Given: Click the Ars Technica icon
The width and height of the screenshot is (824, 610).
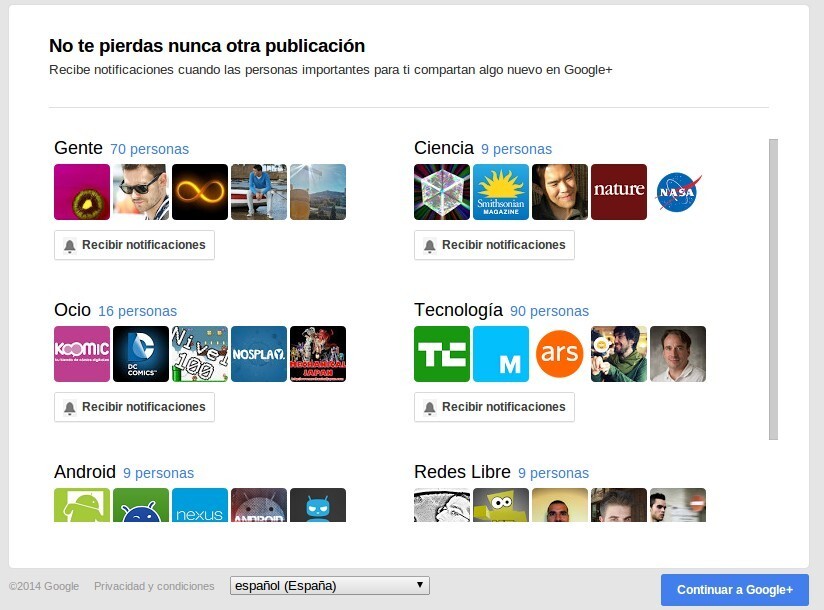Looking at the screenshot, I should coord(560,354).
